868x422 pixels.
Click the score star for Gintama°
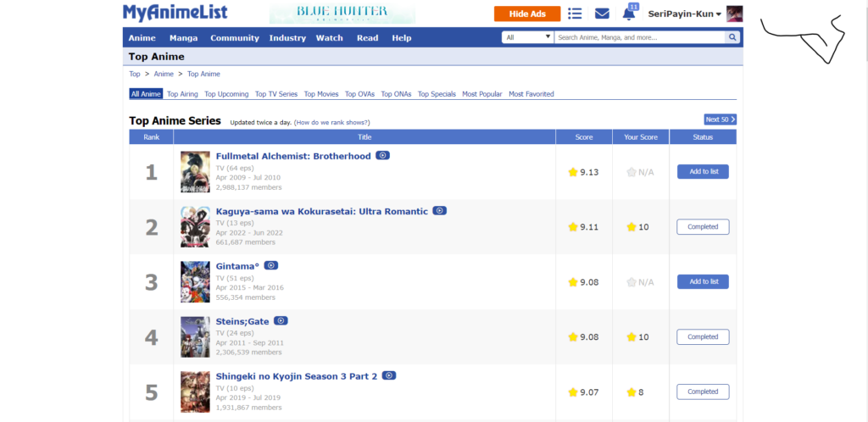coord(573,282)
